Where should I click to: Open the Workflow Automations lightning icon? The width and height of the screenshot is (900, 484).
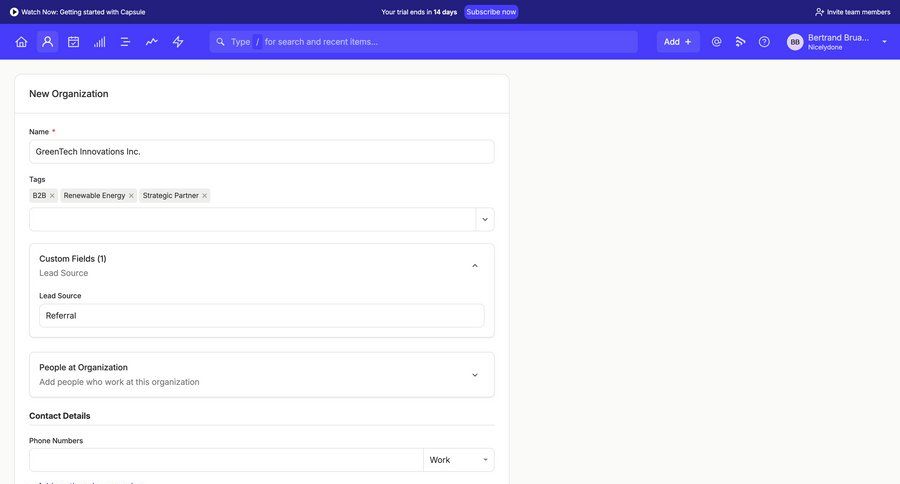click(x=178, y=42)
